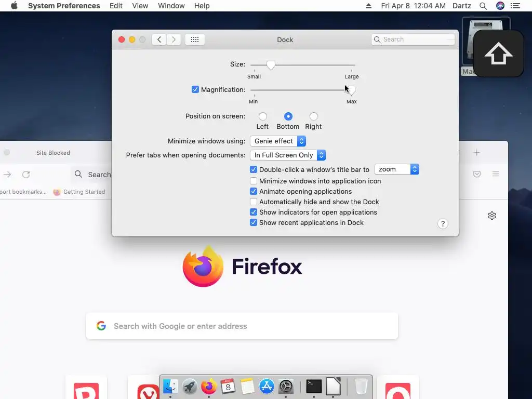Click the Magnification slider track
The height and width of the screenshot is (399, 532).
point(303,90)
